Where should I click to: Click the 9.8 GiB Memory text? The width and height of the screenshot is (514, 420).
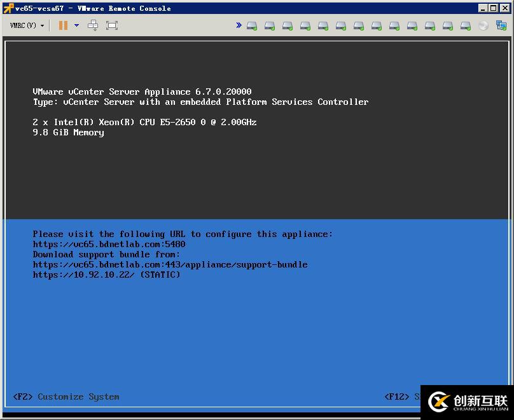(68, 132)
